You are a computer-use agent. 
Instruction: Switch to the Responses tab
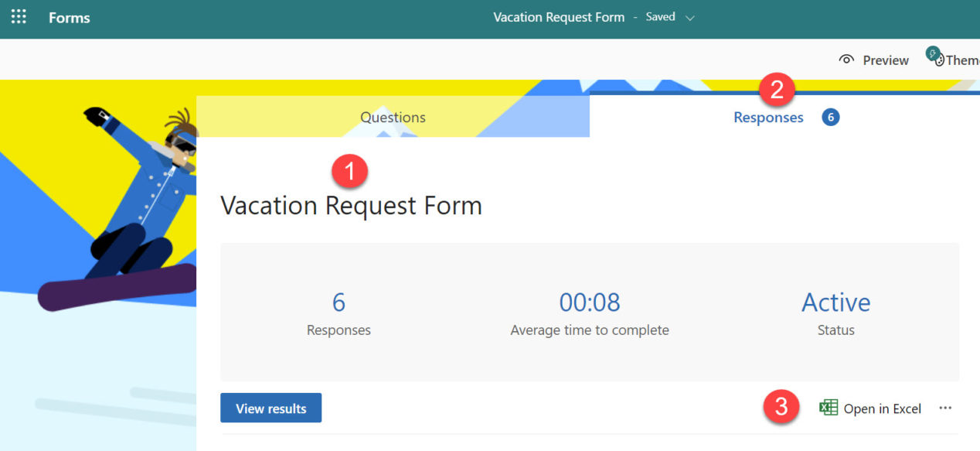pos(768,117)
